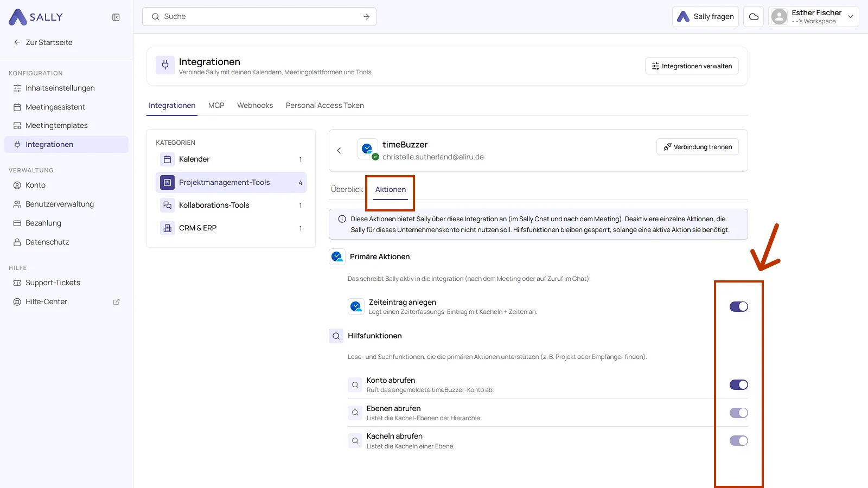Toggle Konto abrufen off

pyautogui.click(x=739, y=385)
